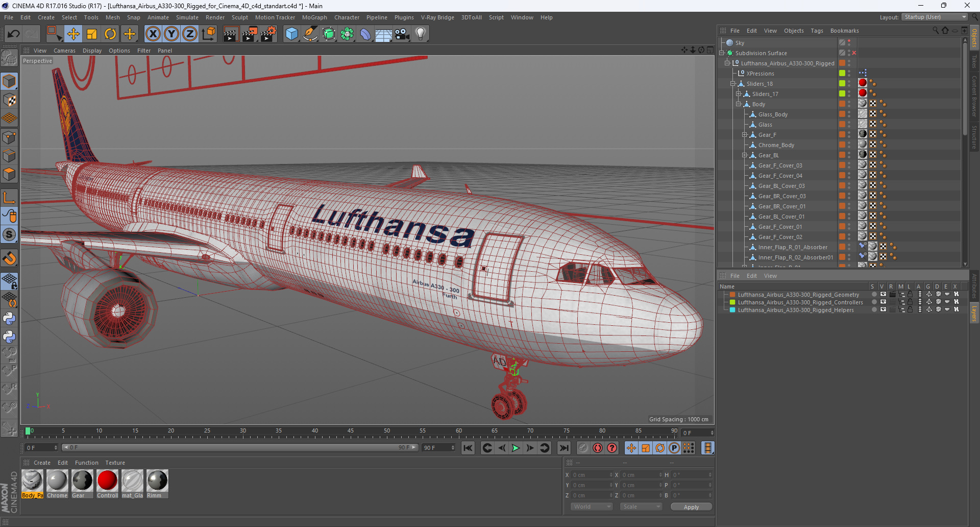Enable Texture mode in left toolbar
The image size is (980, 527).
coord(9,100)
